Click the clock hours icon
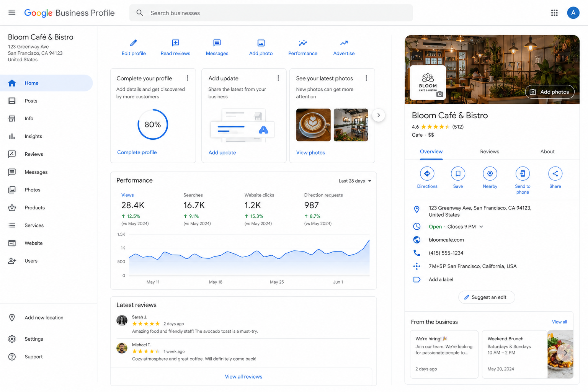The image size is (588, 392). [417, 227]
